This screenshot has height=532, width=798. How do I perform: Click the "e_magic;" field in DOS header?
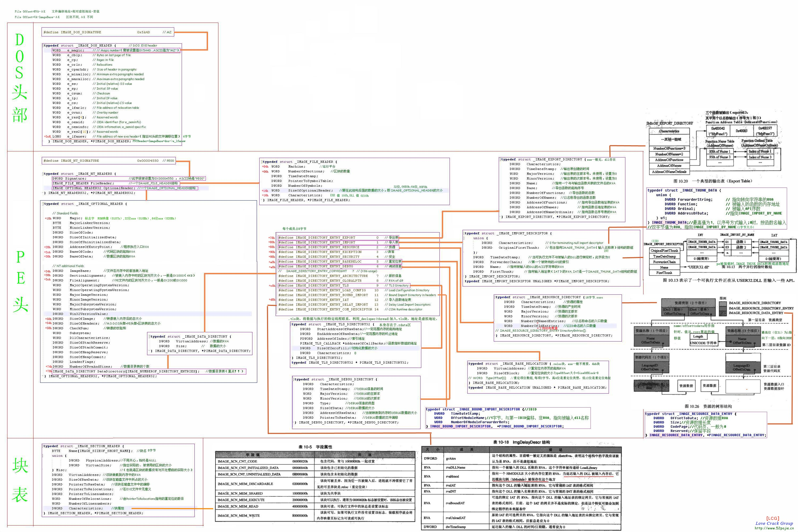[x=76, y=50]
